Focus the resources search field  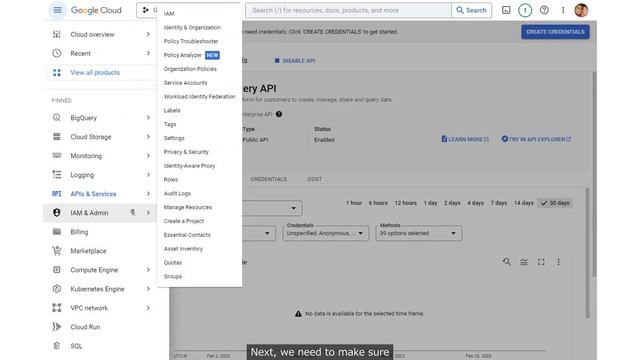[x=348, y=10]
